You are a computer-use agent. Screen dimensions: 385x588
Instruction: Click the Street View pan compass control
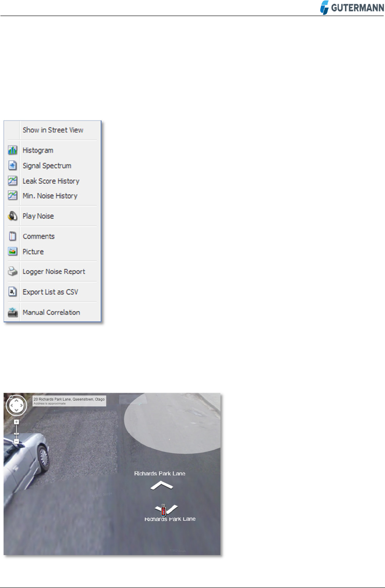16,405
